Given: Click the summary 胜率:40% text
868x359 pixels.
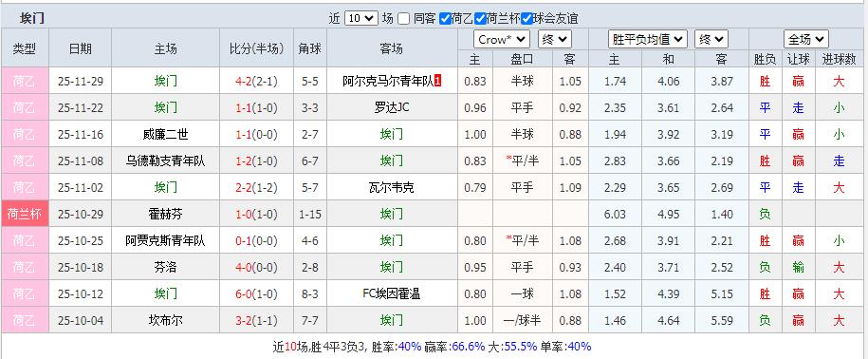Looking at the screenshot, I should 397,347.
